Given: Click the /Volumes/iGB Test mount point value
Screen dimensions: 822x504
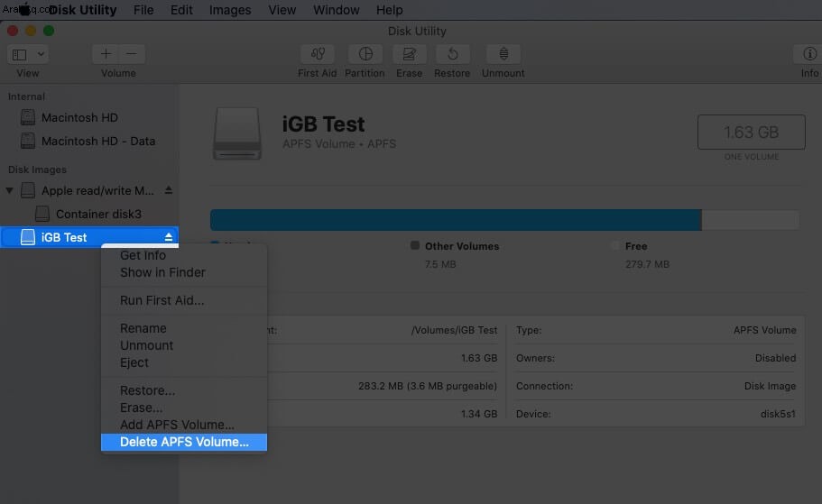Looking at the screenshot, I should pos(454,330).
